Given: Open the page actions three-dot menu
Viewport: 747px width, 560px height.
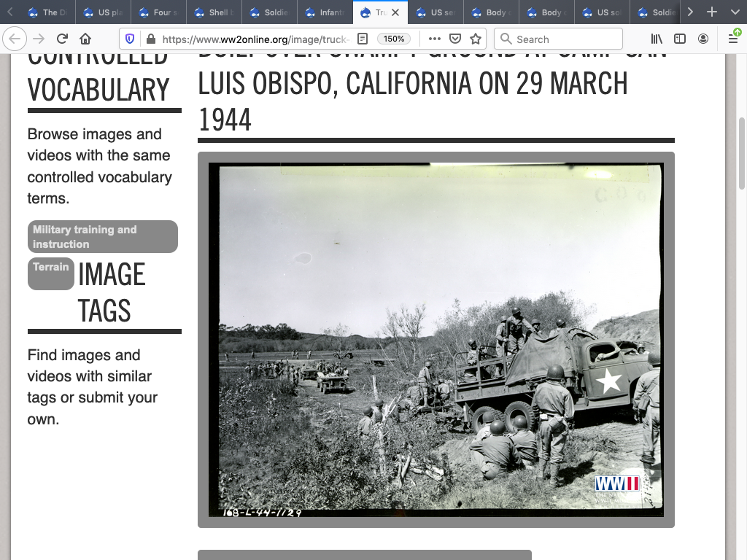Looking at the screenshot, I should (x=434, y=39).
